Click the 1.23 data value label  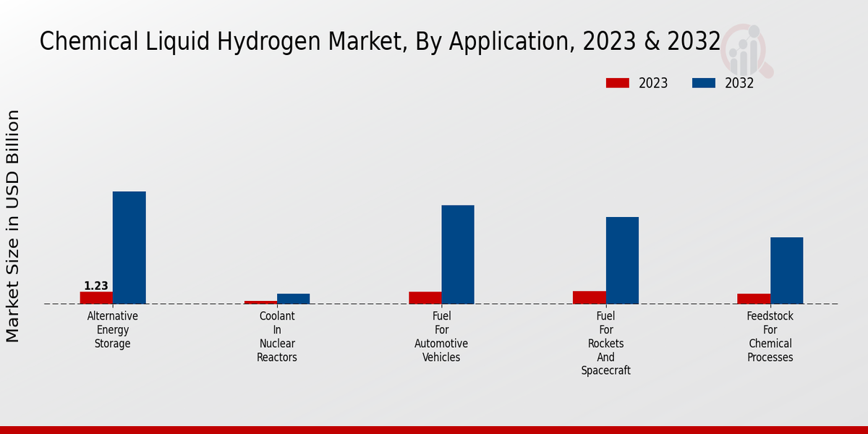(96, 286)
